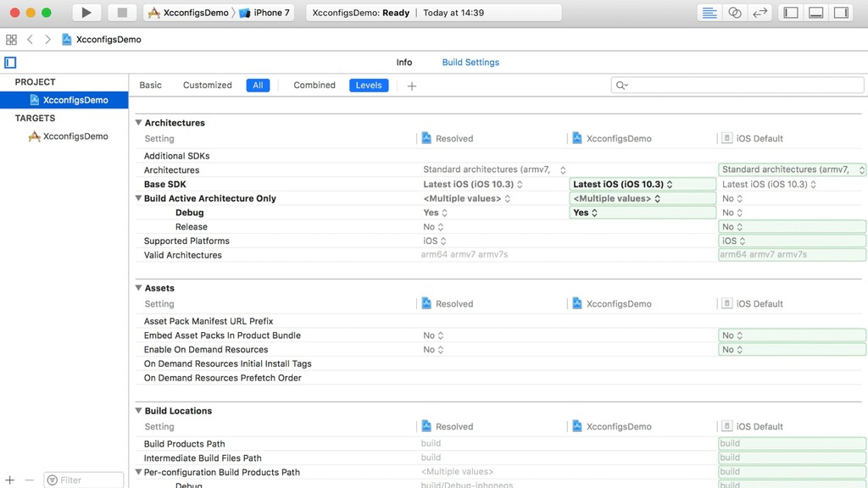Select the All settings filter
This screenshot has height=488, width=868.
coord(258,86)
